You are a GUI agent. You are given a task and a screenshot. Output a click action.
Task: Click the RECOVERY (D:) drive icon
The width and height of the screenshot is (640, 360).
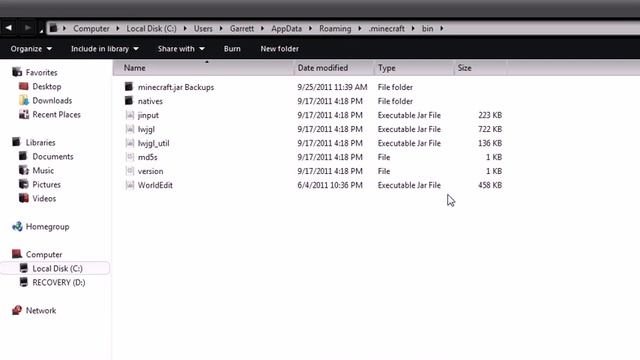24,282
